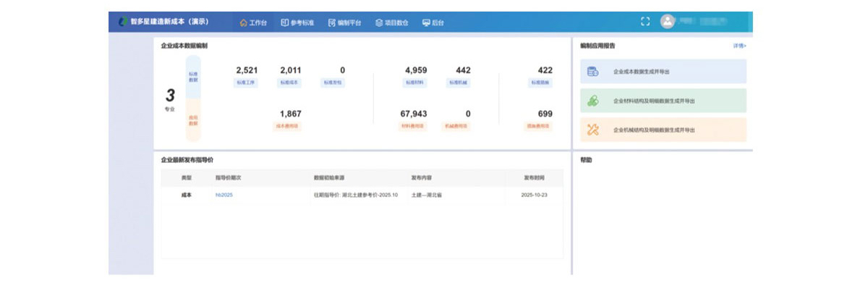Viewport: 868px width, 291px height.
Task: Open the 详情> link in report panel
Action: [739, 46]
